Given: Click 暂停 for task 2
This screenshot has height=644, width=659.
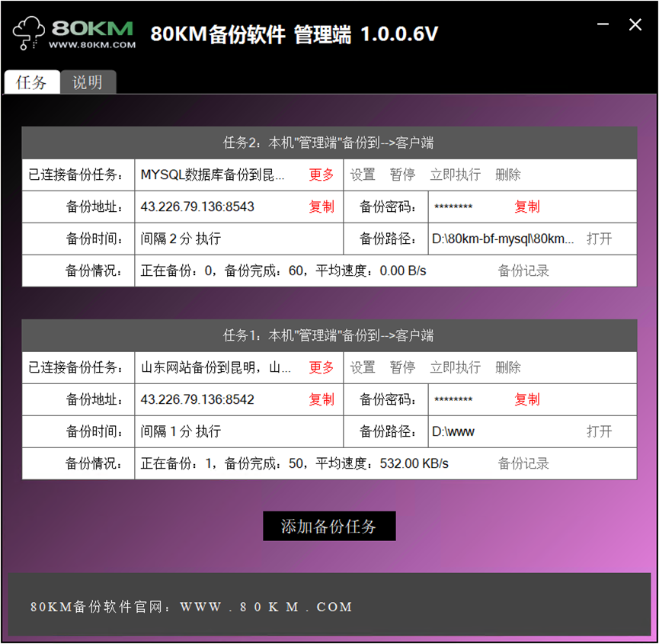Looking at the screenshot, I should (402, 175).
